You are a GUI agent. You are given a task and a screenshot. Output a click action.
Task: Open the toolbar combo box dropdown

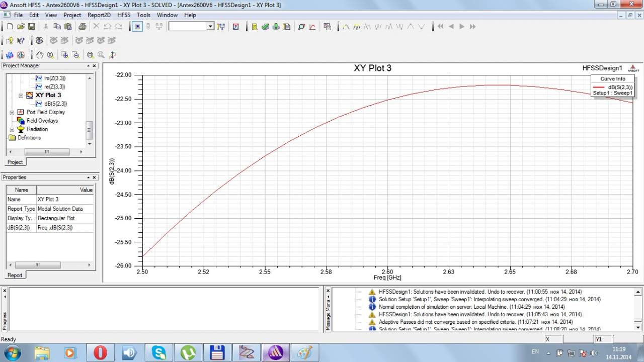point(210,27)
